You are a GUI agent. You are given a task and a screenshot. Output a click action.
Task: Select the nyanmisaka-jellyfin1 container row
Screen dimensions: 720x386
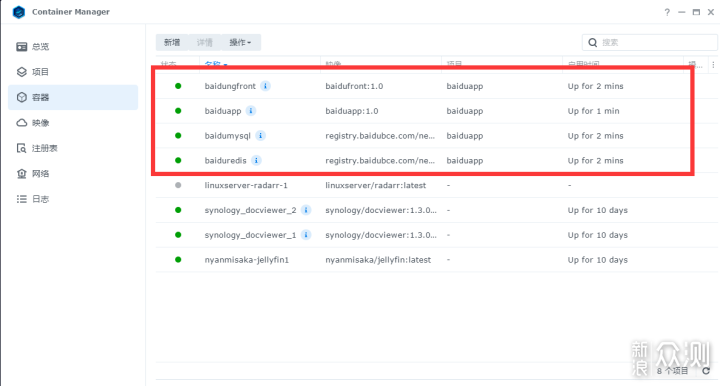point(437,260)
